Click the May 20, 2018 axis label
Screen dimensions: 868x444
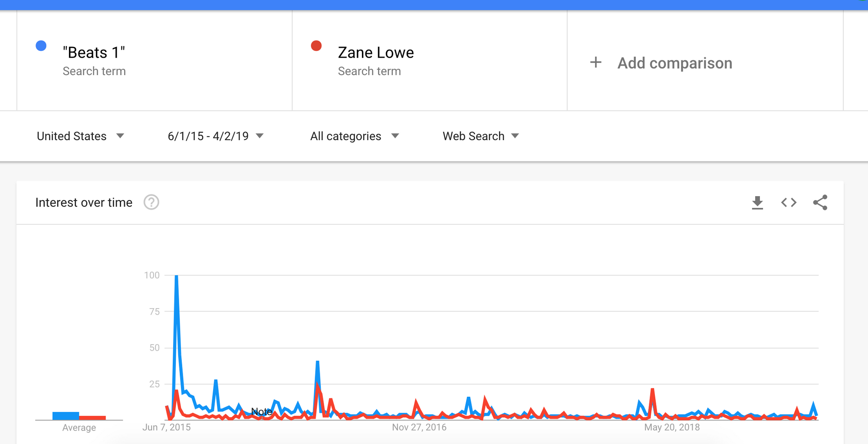click(672, 427)
